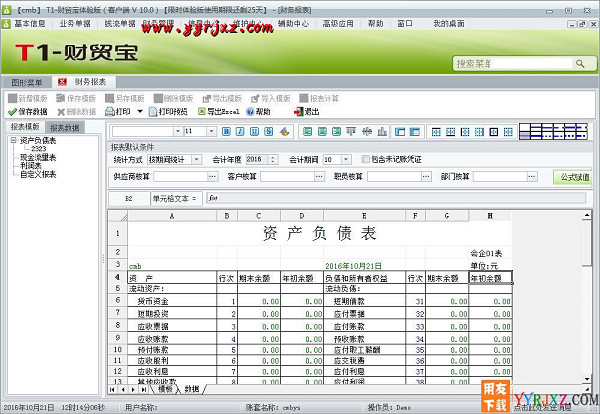Open the 辅助中心 menu
The image size is (600, 414).
coord(293,24)
